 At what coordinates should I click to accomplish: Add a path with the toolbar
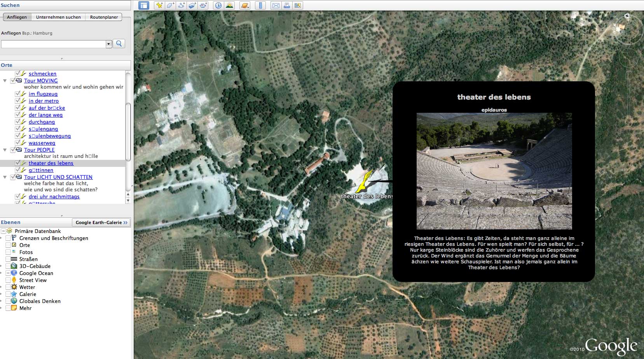pos(181,5)
